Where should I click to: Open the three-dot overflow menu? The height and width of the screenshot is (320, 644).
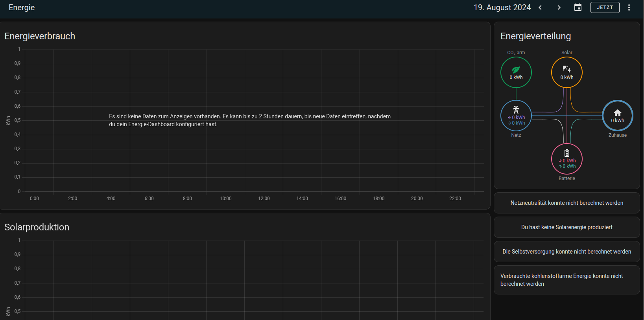click(x=629, y=7)
